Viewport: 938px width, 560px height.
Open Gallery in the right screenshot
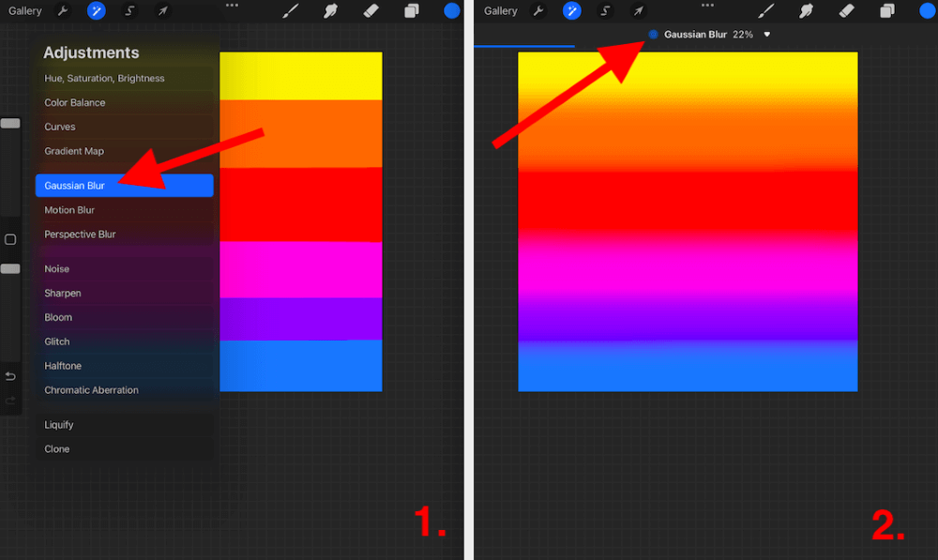(x=501, y=10)
